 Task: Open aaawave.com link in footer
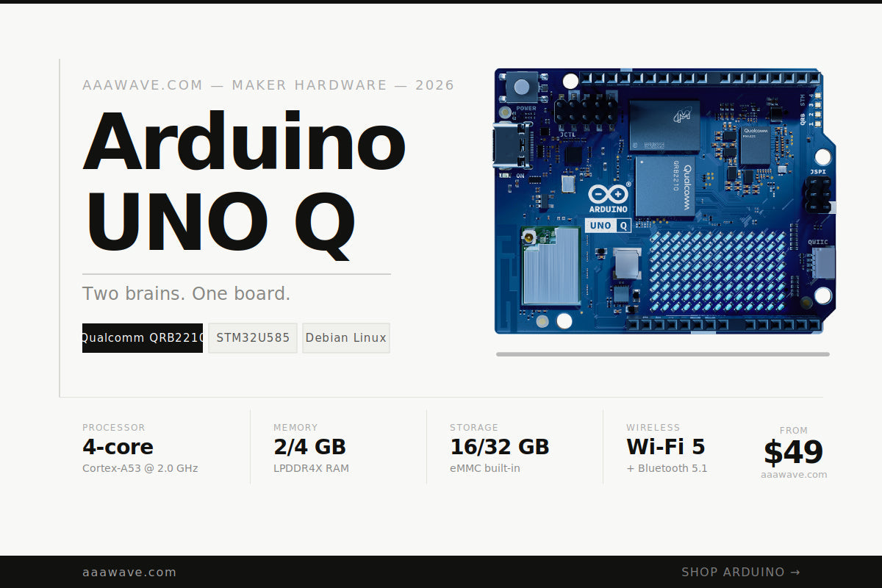pyautogui.click(x=129, y=572)
